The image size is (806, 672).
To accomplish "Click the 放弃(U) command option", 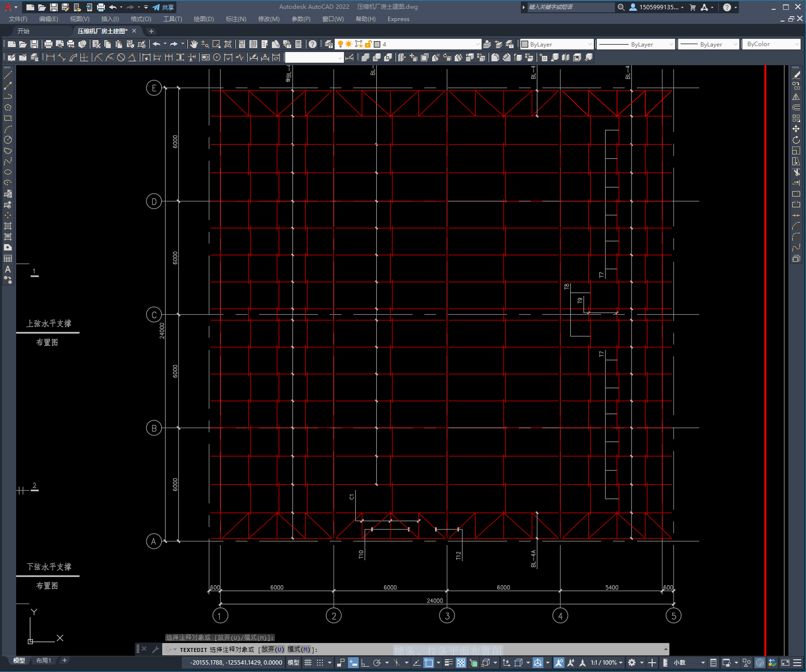I will [272, 649].
